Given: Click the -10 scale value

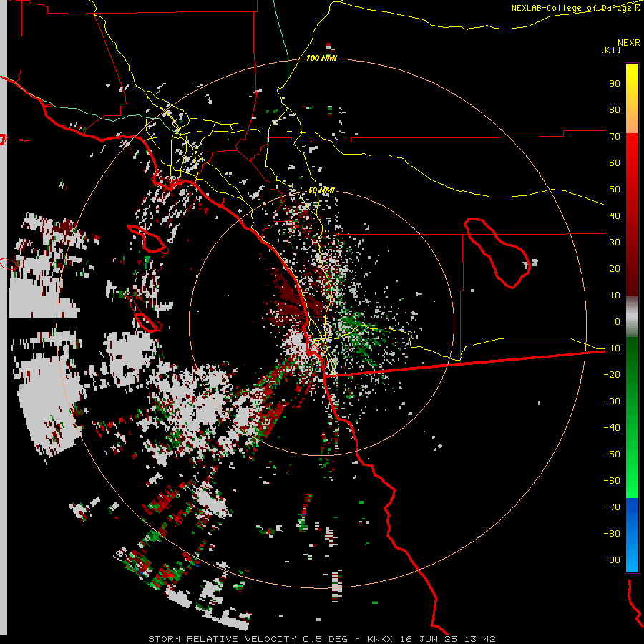Looking at the screenshot, I should (612, 348).
